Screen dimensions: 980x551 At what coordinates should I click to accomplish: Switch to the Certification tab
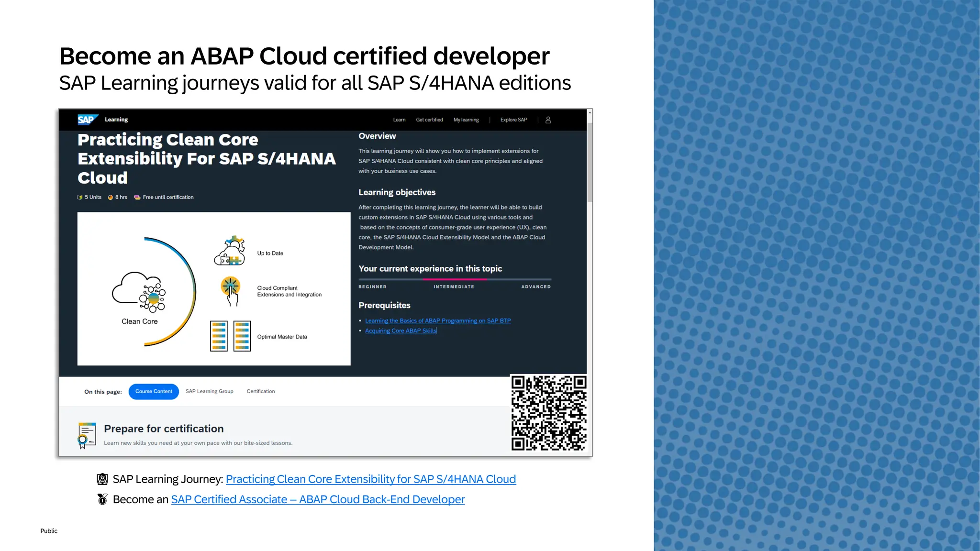pos(261,391)
